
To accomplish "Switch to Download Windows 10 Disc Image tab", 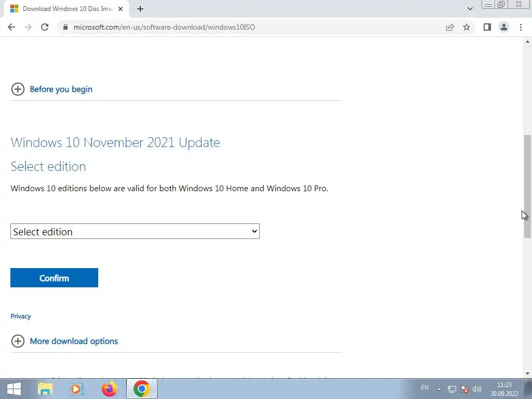I will 66,9.
